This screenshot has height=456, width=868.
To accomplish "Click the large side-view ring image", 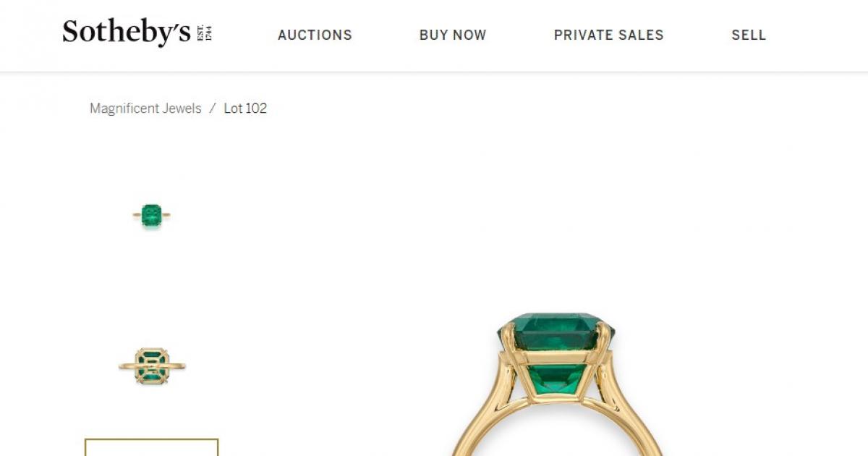I will tap(556, 385).
